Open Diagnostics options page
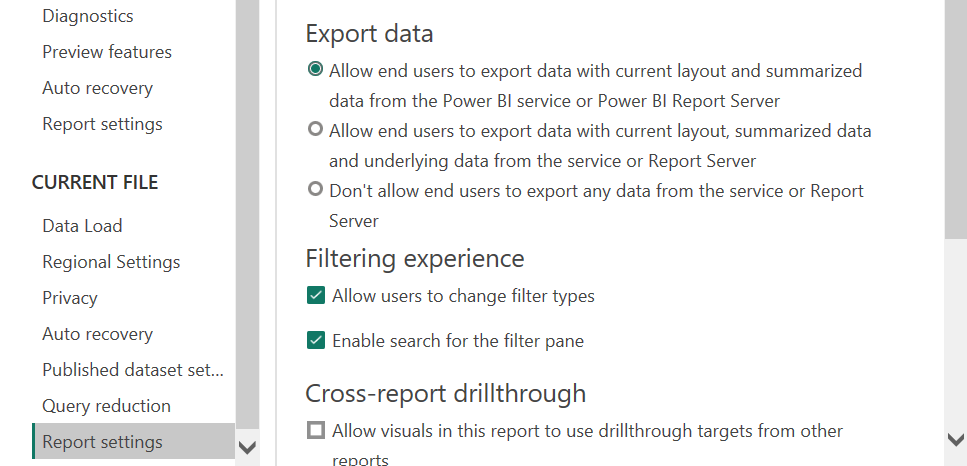Screen dimensions: 967x466 pos(88,16)
